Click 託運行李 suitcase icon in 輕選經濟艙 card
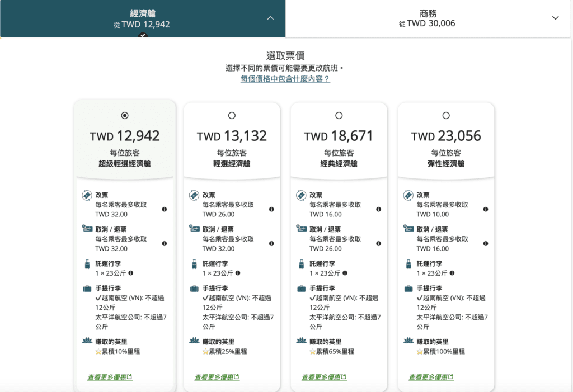 pyautogui.click(x=194, y=264)
